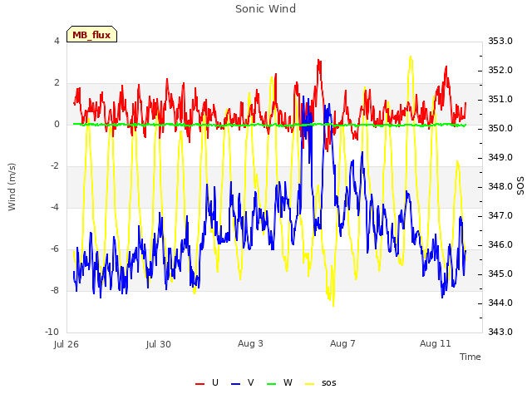The height and width of the screenshot is (399, 532).
Task: Click the Sonic Wind chart title
Action: 265,9
